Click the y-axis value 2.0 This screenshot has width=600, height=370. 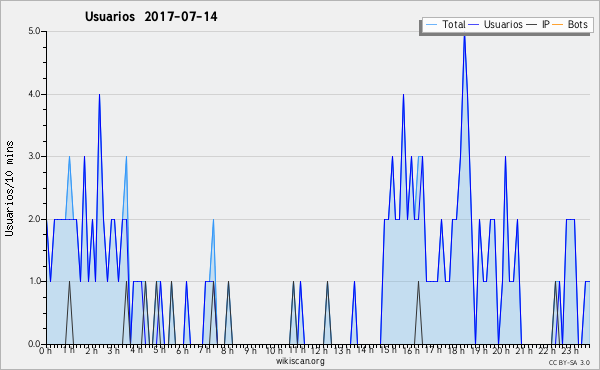[34, 219]
